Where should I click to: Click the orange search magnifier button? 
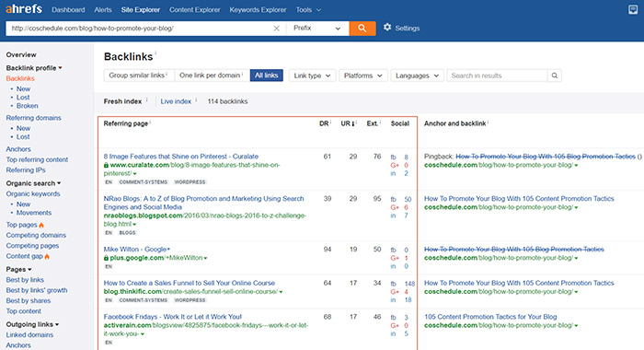[x=362, y=28]
